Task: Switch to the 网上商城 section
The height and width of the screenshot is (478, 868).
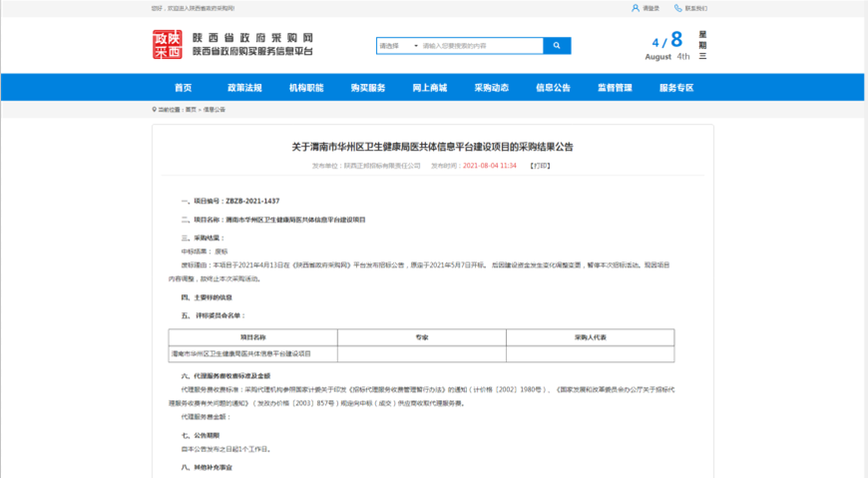Action: [430, 88]
